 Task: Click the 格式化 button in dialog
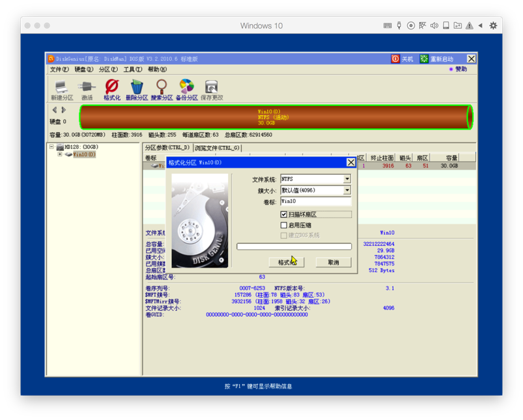[x=286, y=262]
